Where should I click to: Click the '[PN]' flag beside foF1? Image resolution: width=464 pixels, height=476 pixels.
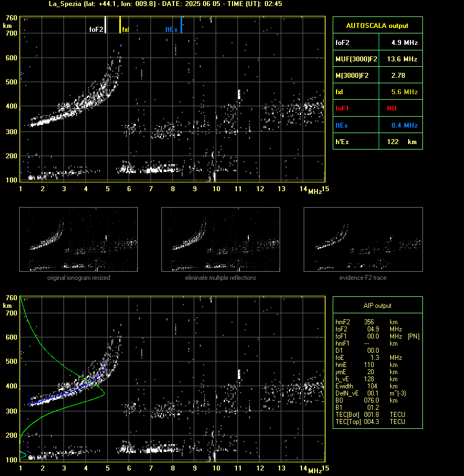[414, 336]
